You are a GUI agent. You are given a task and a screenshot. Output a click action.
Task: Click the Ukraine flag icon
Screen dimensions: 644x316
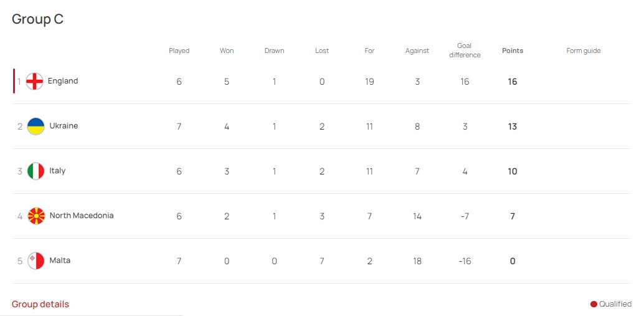[x=36, y=126]
